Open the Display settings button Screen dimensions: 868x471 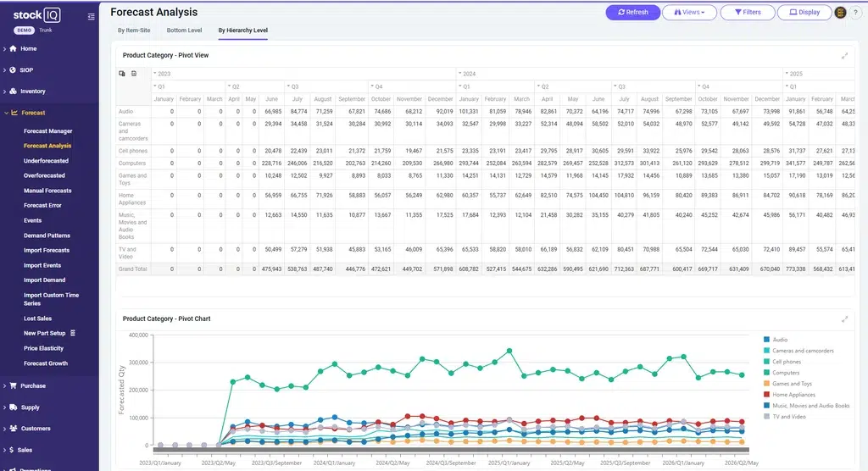coord(804,12)
